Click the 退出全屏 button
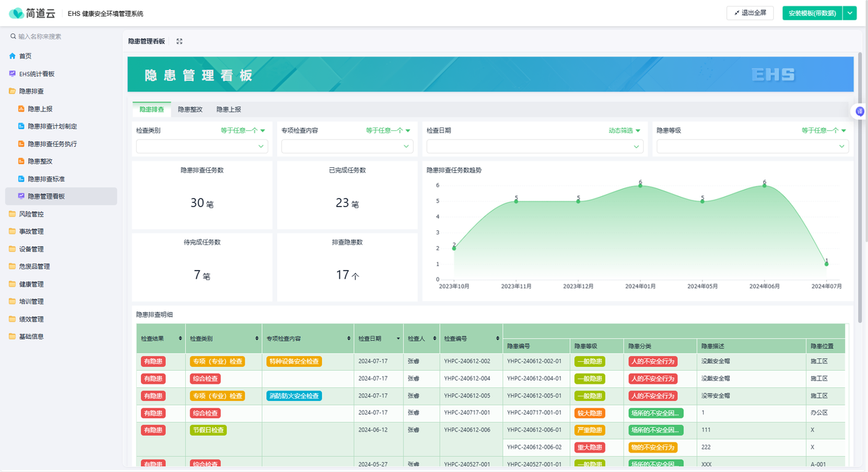The width and height of the screenshot is (868, 472). 749,13
